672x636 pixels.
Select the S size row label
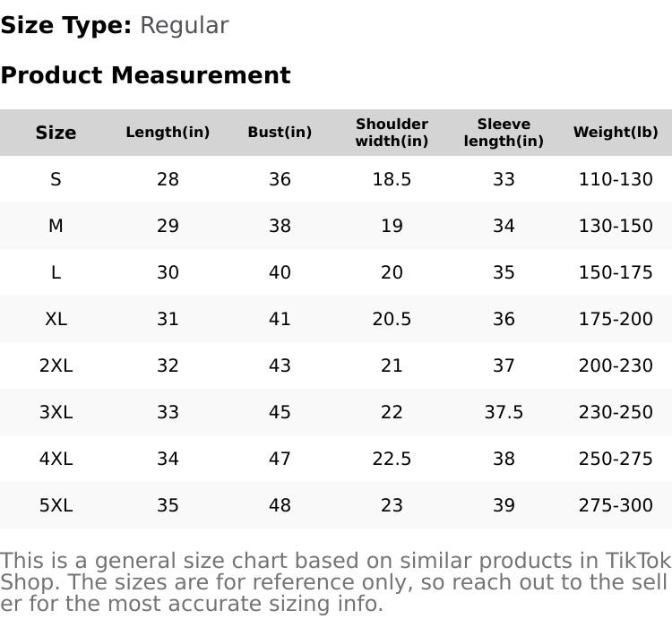point(56,179)
